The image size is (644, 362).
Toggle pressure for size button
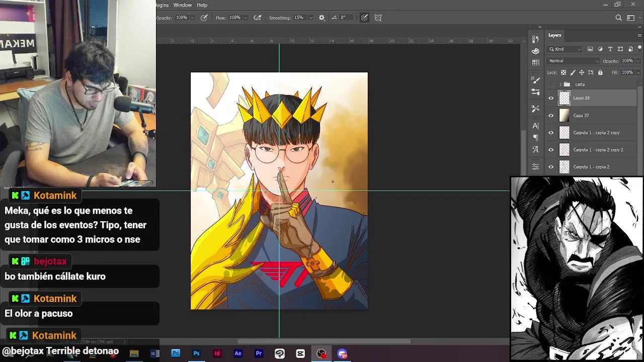point(364,18)
